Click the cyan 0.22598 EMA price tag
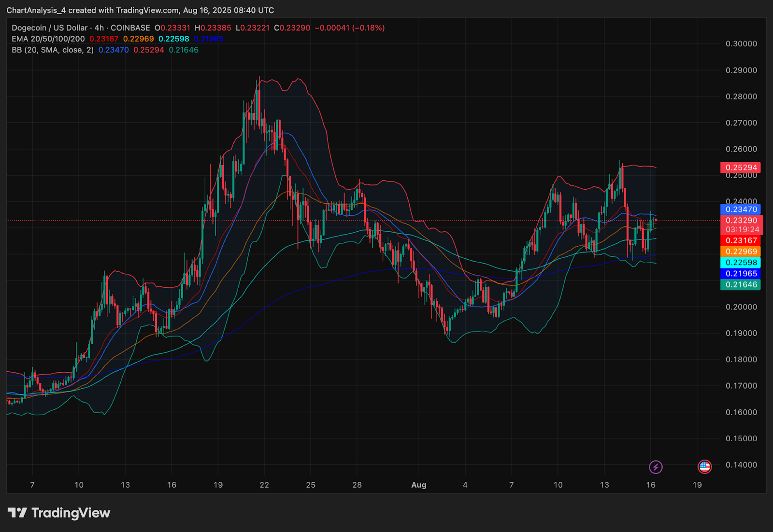Image resolution: width=773 pixels, height=532 pixels. pyautogui.click(x=741, y=263)
